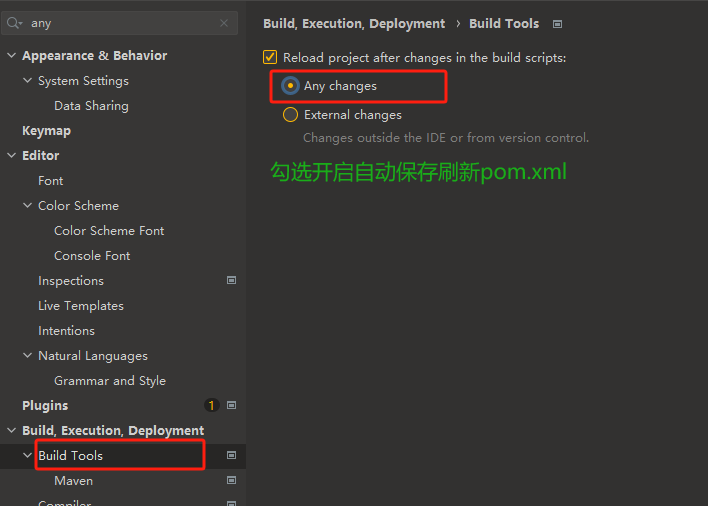
Task: Collapse the Appearance & Behavior section
Action: (x=12, y=56)
